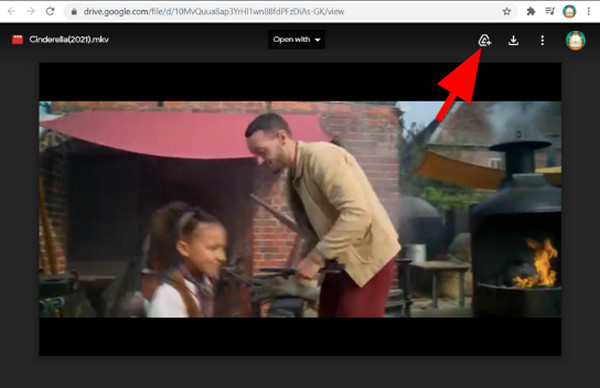Bookmark this page with the star icon
This screenshot has width=600, height=388.
click(x=507, y=11)
